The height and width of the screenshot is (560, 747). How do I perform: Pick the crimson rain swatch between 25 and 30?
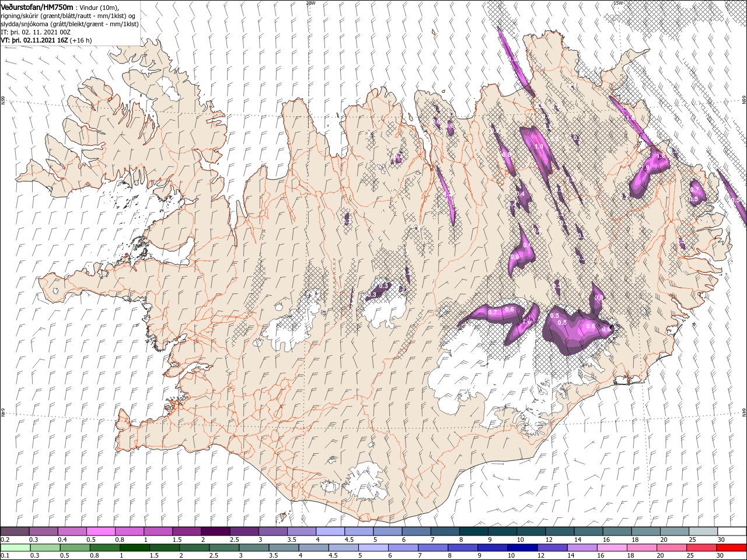click(x=701, y=548)
